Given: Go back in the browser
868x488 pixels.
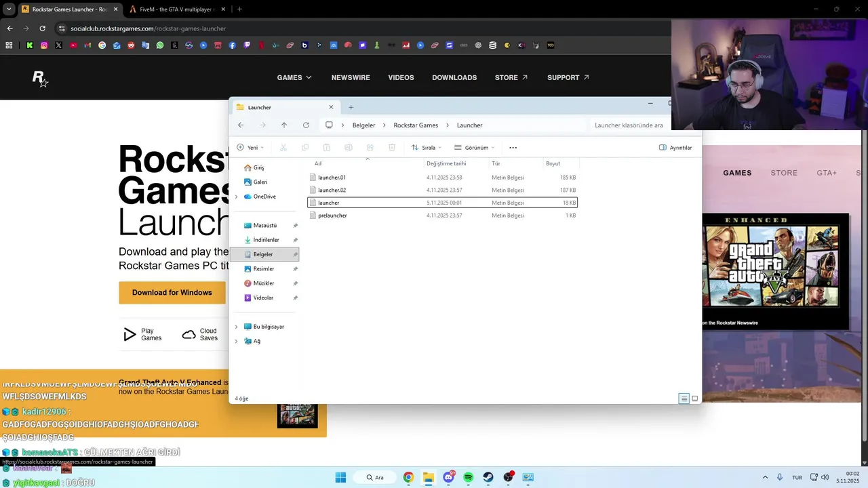Looking at the screenshot, I should 9,28.
